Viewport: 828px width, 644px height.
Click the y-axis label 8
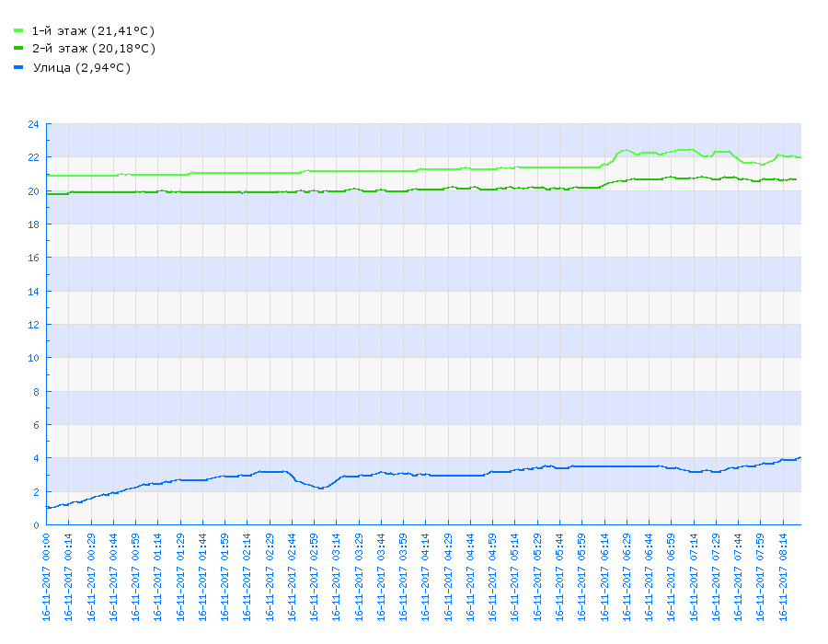coord(37,392)
